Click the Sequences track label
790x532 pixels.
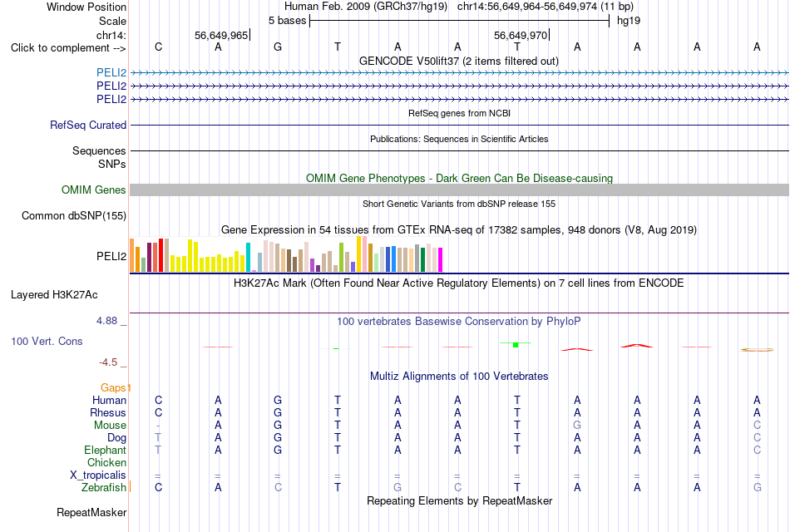[x=99, y=150]
